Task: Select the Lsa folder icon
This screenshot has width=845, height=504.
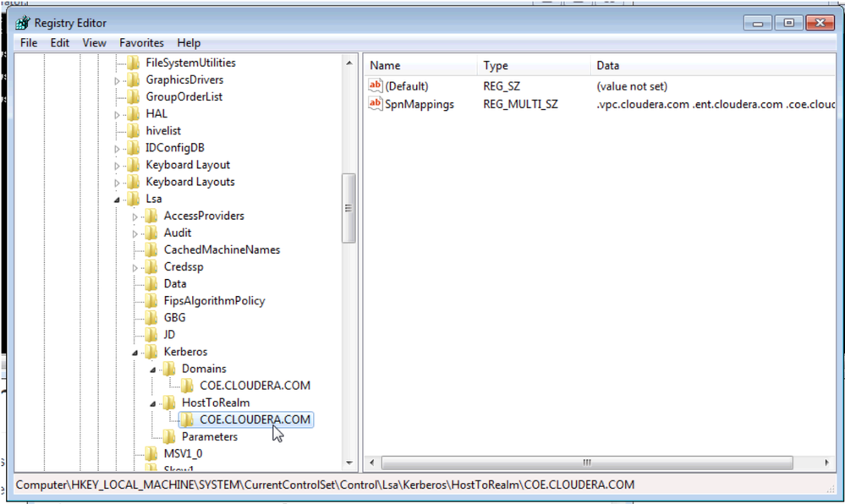Action: pos(133,199)
